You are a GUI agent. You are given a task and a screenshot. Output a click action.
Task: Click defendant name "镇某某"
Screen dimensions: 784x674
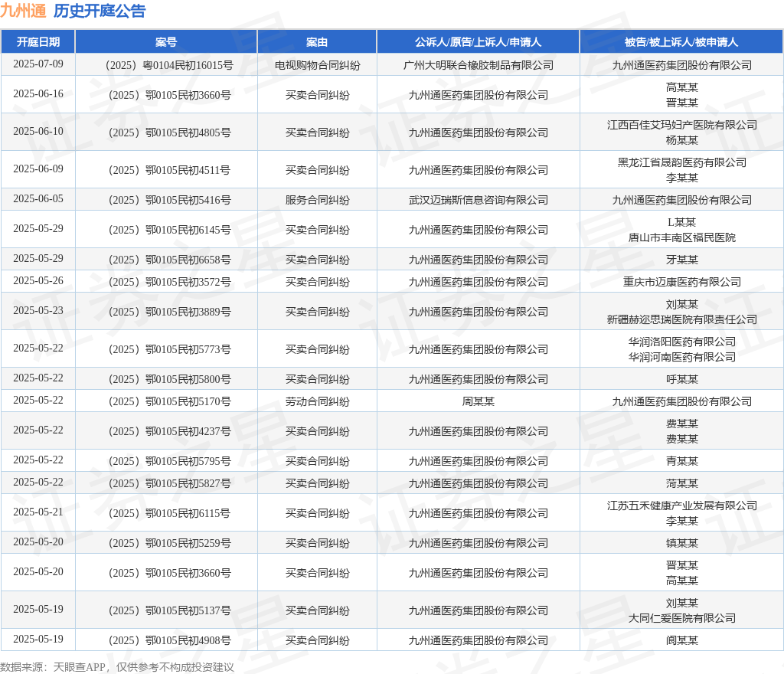point(682,544)
